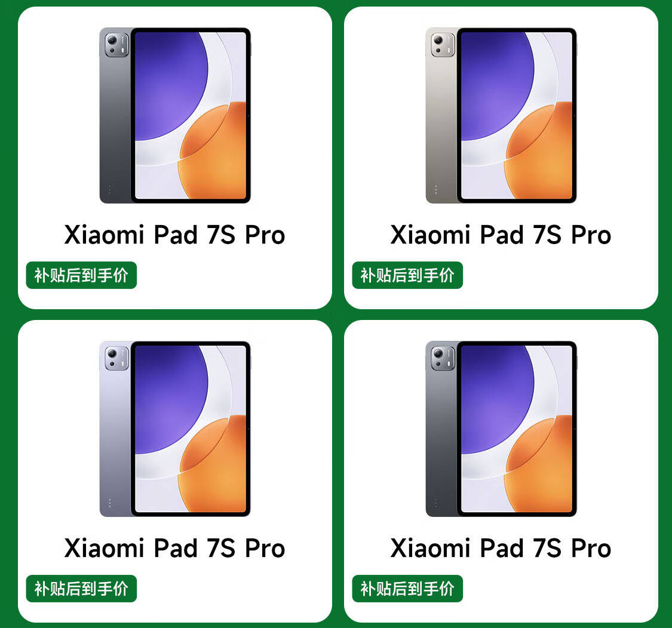Click the 补贴后到手价 badge under the beige tablet

click(407, 275)
